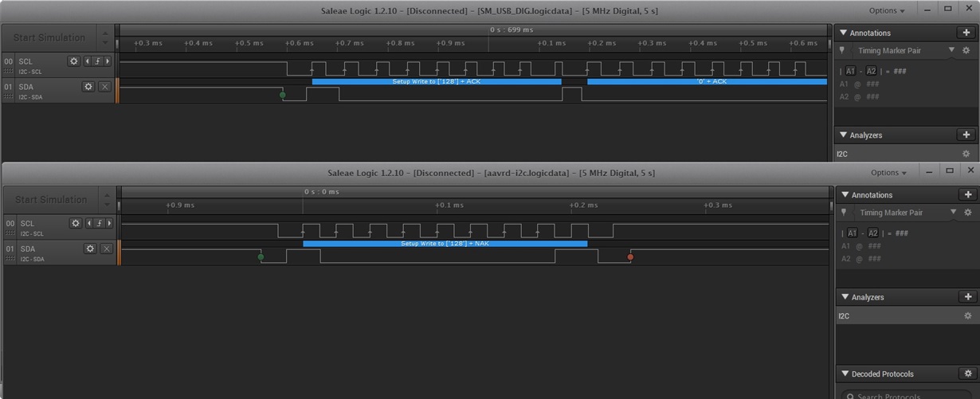Image resolution: width=980 pixels, height=399 pixels.
Task: Open Options menu in bottom window
Action: (888, 172)
